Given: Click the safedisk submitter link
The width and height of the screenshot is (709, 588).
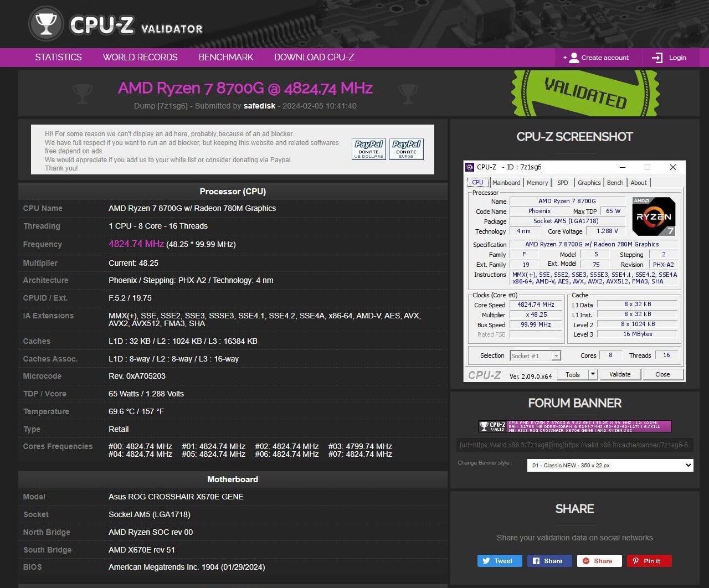Looking at the screenshot, I should click(259, 106).
